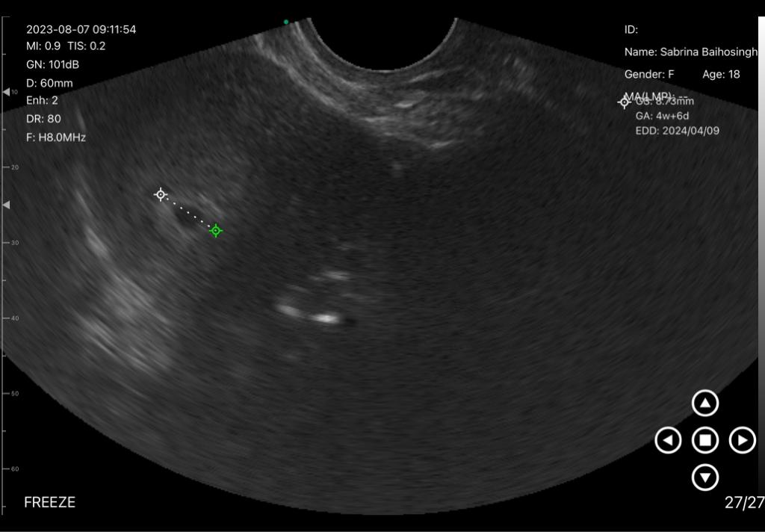Select the gain setting GN: 101dB
This screenshot has height=532, width=765.
pos(53,64)
